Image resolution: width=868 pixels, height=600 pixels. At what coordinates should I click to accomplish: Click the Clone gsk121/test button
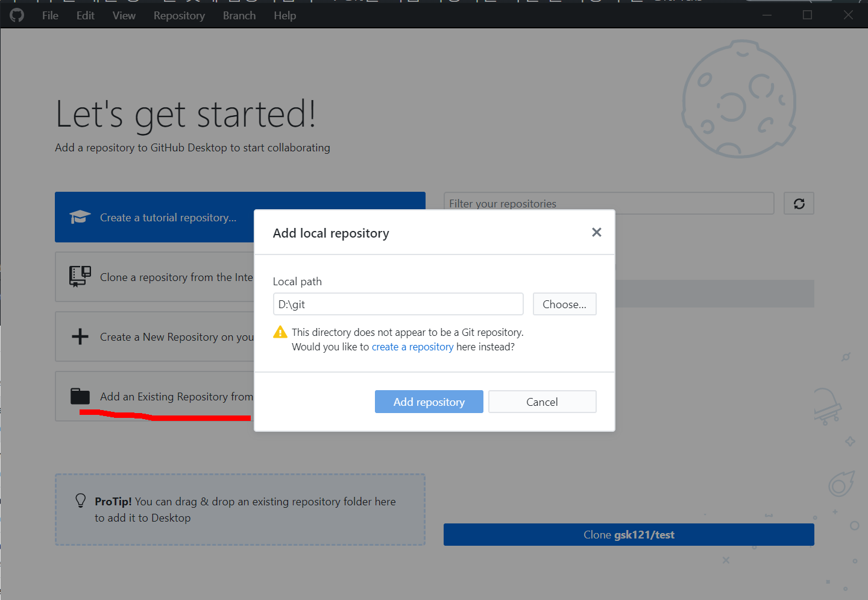coord(629,534)
